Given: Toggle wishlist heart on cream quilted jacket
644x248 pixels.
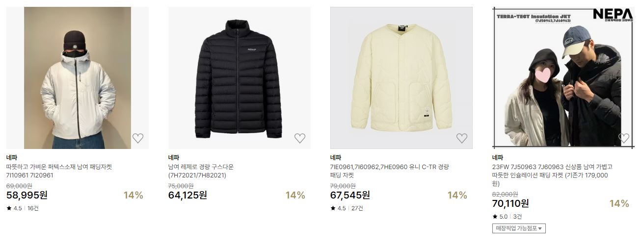Looking at the screenshot, I should 462,138.
